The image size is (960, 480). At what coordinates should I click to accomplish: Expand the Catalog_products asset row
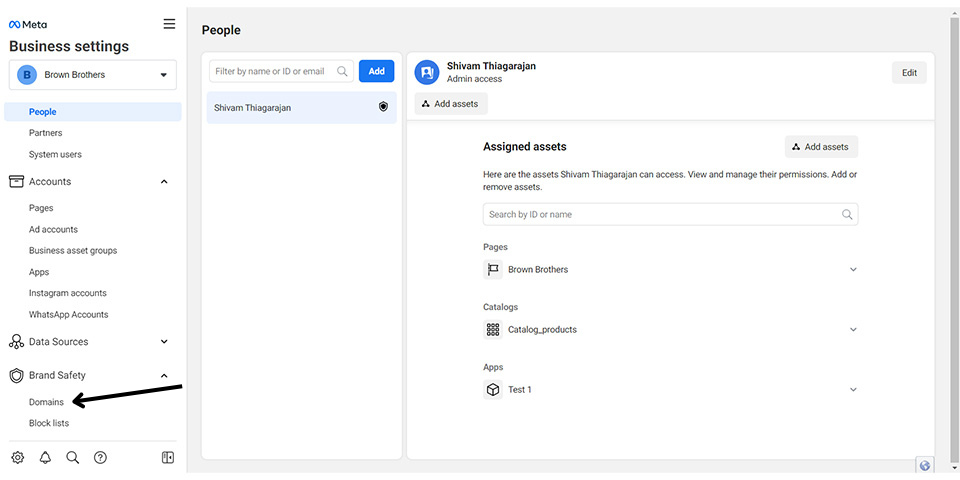pos(670,329)
